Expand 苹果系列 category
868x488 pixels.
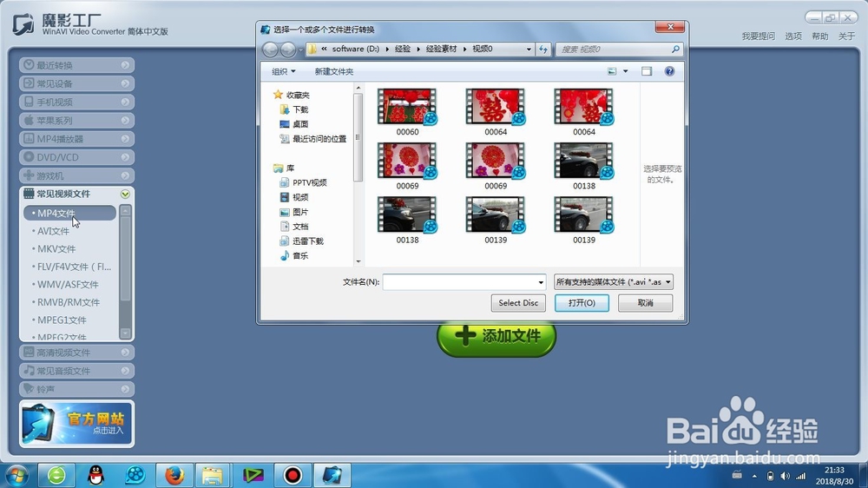[x=77, y=120]
